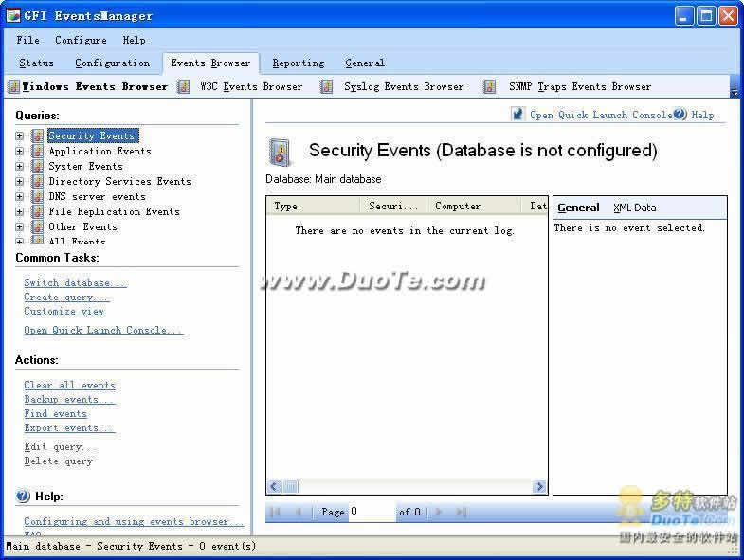Click the SNMP Traps Events Browser icon
744x560 pixels.
[489, 86]
